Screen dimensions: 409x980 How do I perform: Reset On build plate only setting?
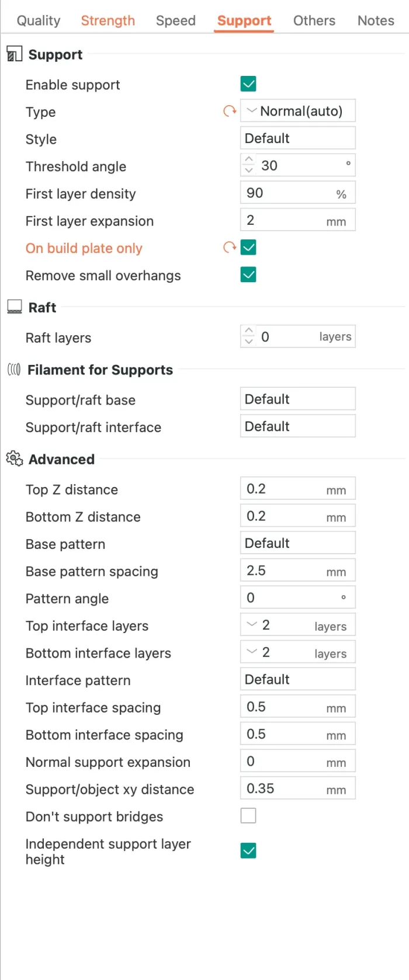[x=230, y=248]
